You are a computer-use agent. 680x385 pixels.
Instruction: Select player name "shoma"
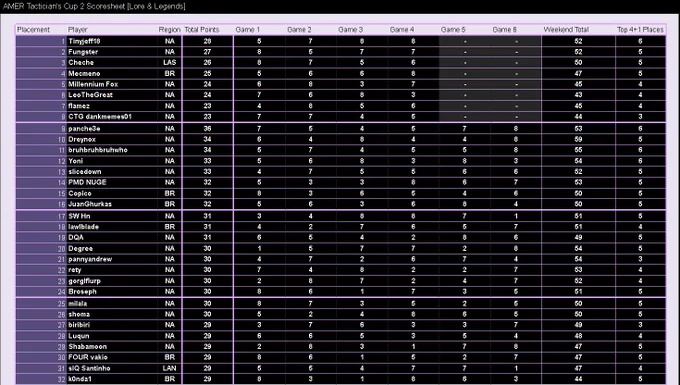point(79,314)
